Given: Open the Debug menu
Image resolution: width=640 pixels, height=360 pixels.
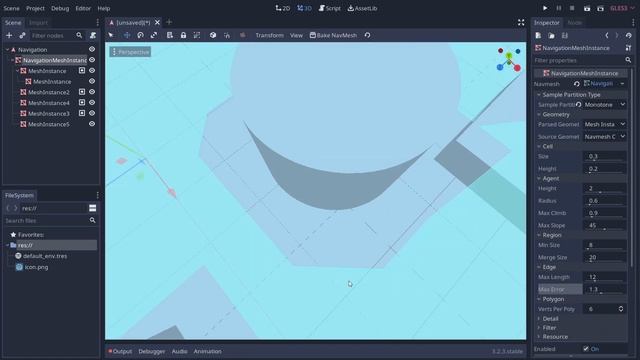Looking at the screenshot, I should [60, 8].
